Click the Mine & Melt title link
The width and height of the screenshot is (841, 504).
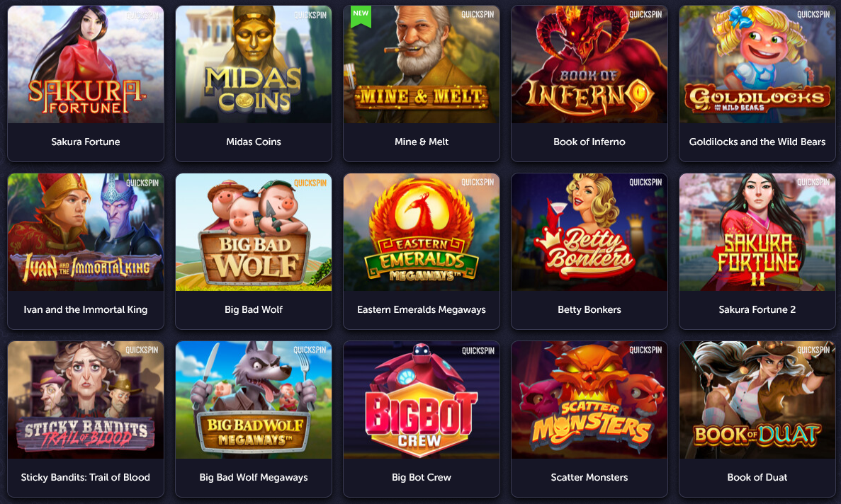coord(421,142)
